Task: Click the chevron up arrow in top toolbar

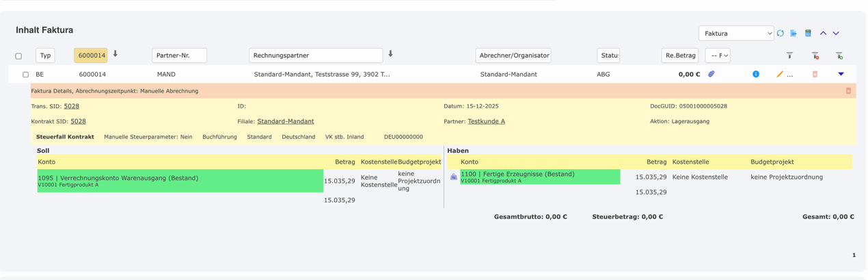Action: [x=823, y=33]
